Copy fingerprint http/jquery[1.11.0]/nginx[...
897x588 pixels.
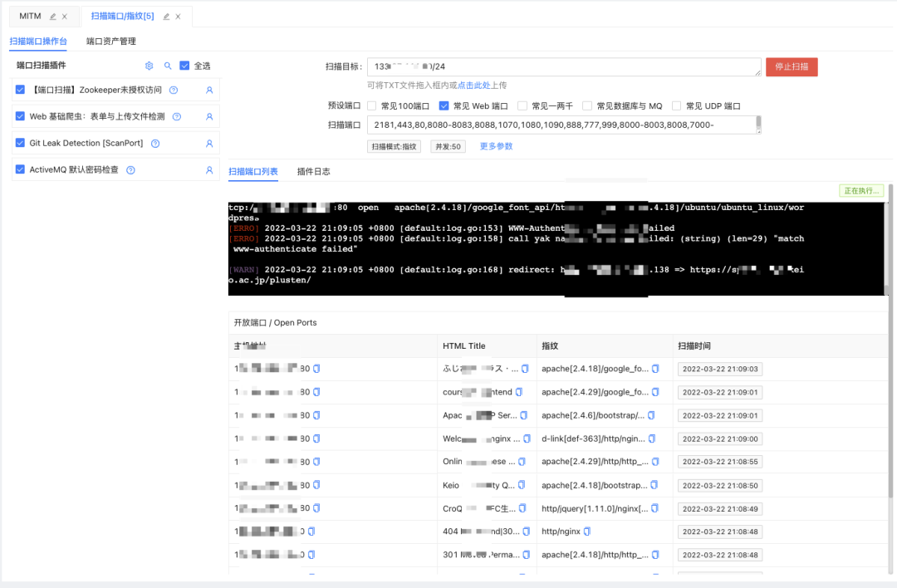(654, 508)
